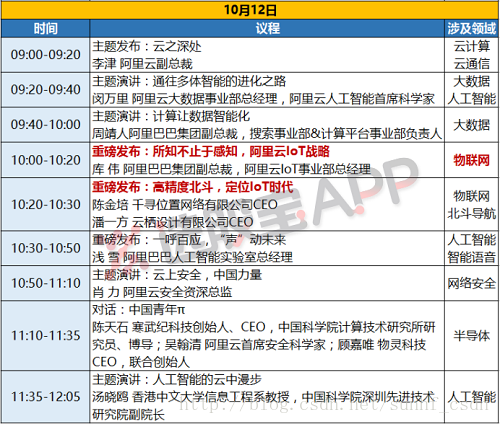The image size is (500, 424).
Task: Click 云计算 field cell text
Action: 472,46
